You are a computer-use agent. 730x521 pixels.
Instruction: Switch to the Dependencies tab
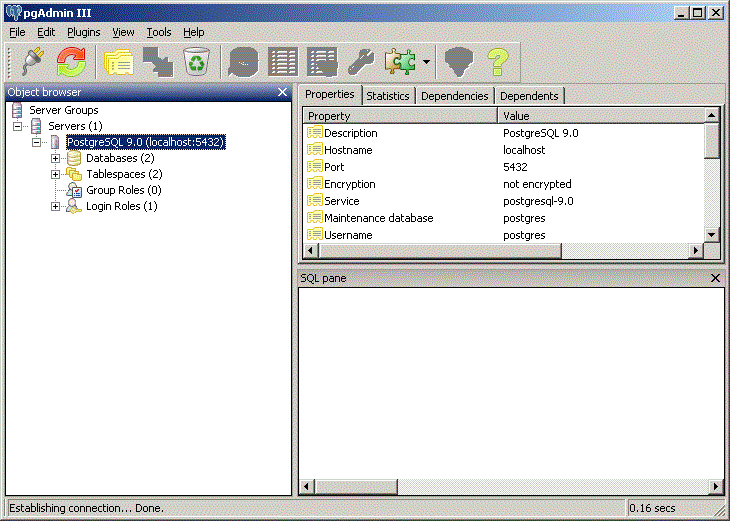[x=454, y=96]
